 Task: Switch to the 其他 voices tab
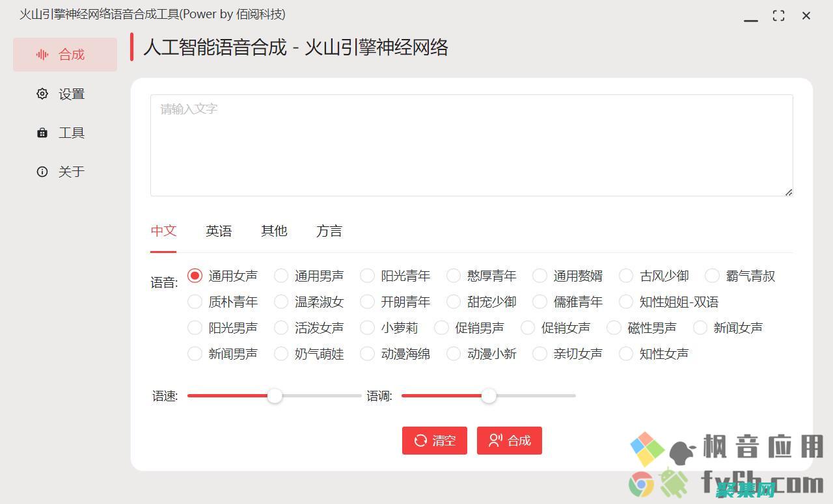273,231
